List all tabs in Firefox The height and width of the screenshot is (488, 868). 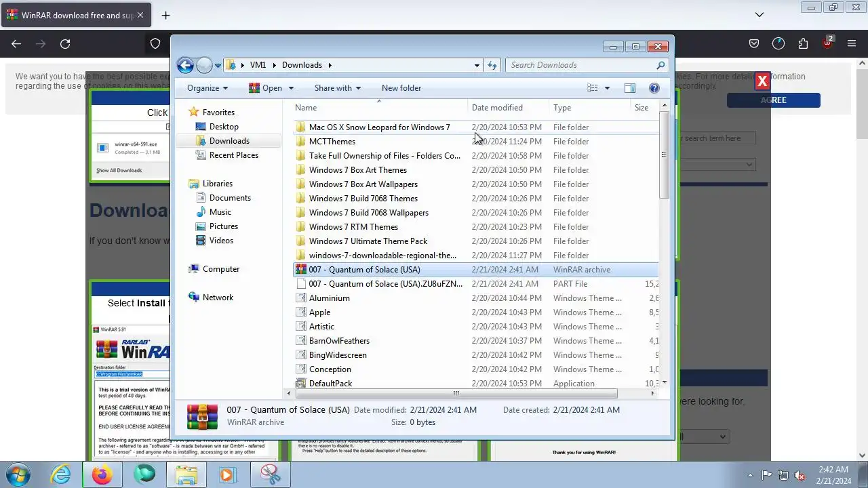pos(759,15)
